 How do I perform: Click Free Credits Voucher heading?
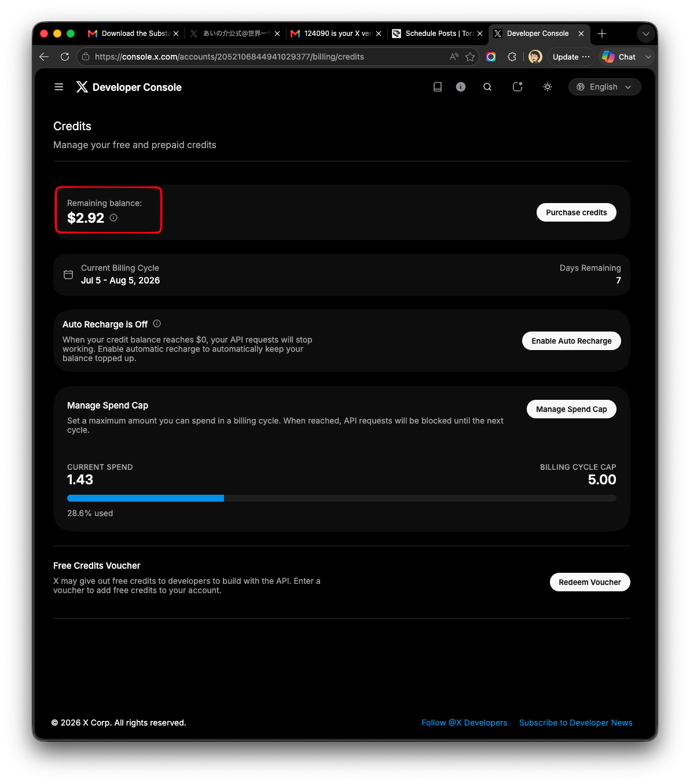pyautogui.click(x=97, y=566)
